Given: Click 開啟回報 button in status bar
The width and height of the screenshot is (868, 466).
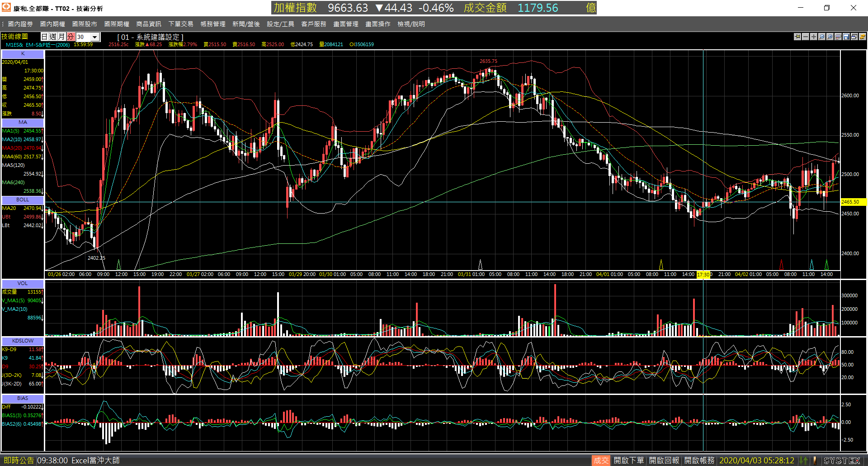Looking at the screenshot, I should 664,461.
